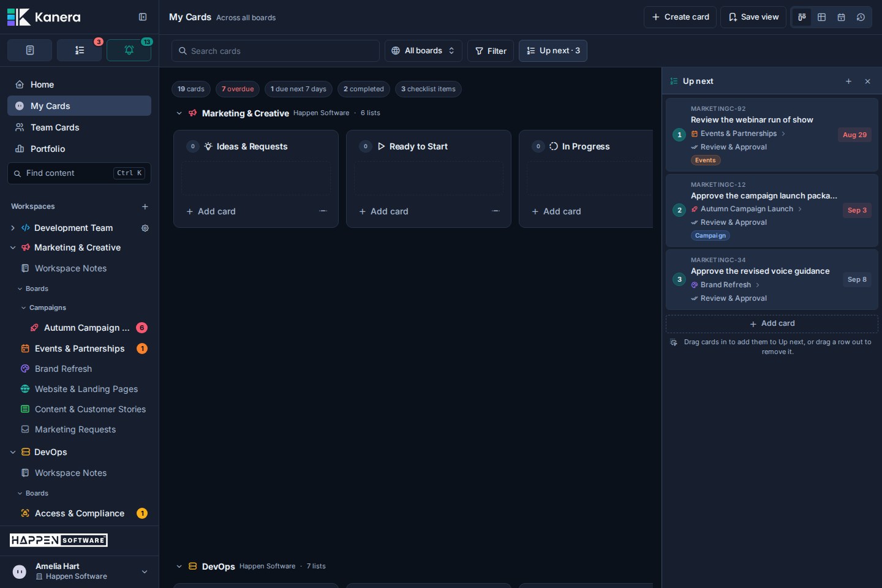882x588 pixels.
Task: Click the Create card button
Action: pyautogui.click(x=680, y=17)
